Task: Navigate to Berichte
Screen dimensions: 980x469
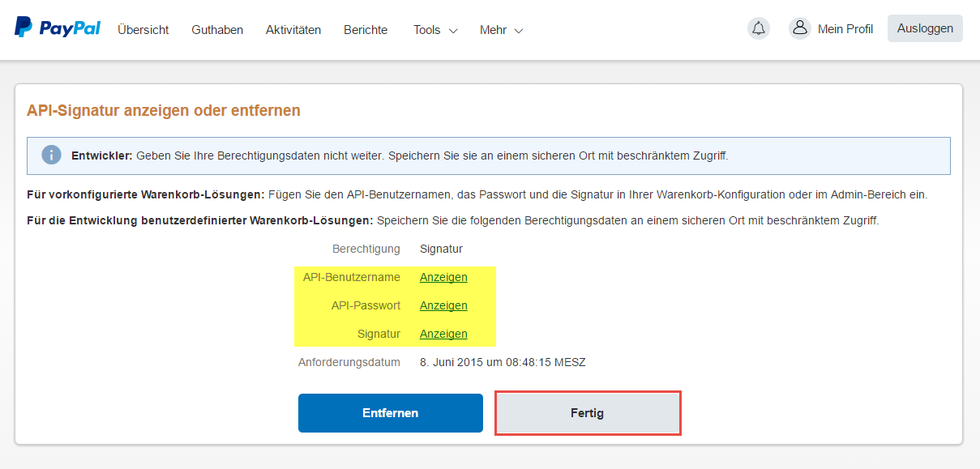Action: click(x=366, y=30)
